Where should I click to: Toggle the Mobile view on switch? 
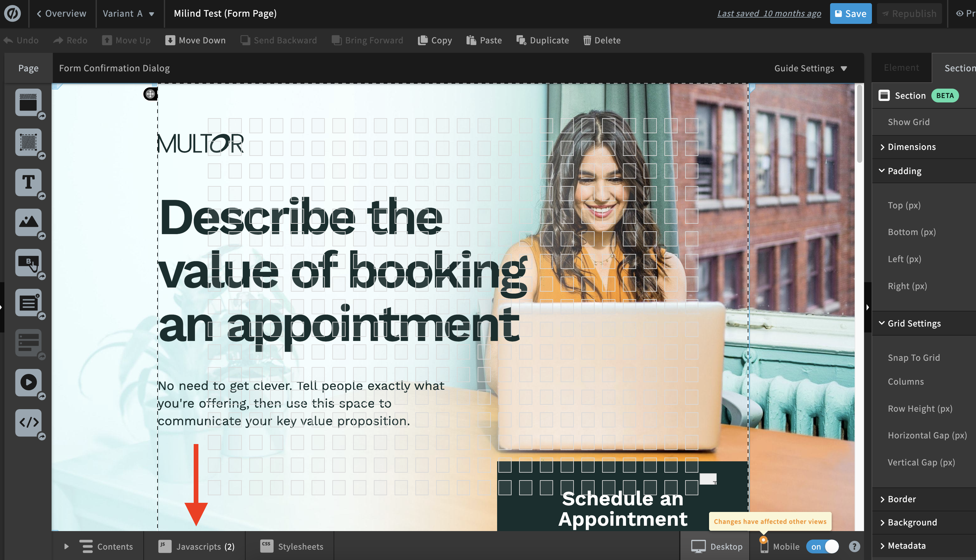[x=823, y=546]
